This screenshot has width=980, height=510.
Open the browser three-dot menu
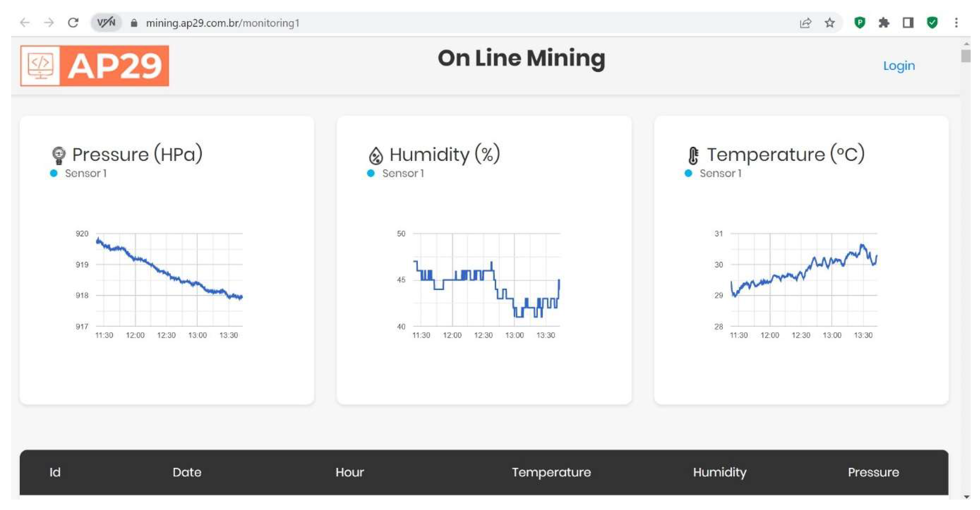click(x=956, y=23)
